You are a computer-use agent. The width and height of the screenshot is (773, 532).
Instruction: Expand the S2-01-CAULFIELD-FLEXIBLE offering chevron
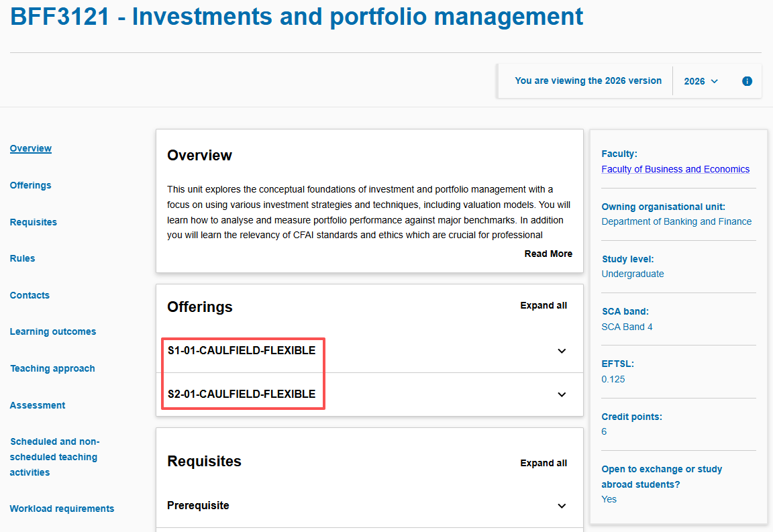pyautogui.click(x=562, y=394)
